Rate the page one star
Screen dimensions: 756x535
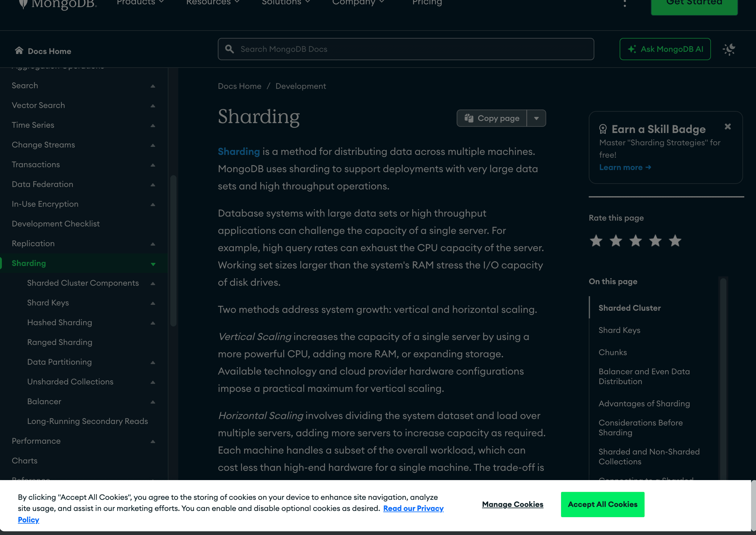[x=596, y=241]
